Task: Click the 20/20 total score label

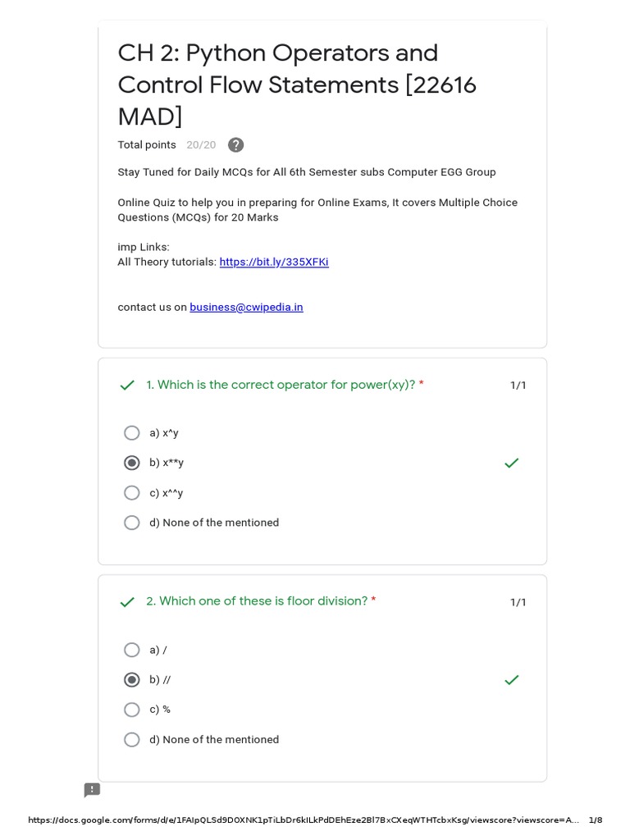Action: click(x=201, y=145)
